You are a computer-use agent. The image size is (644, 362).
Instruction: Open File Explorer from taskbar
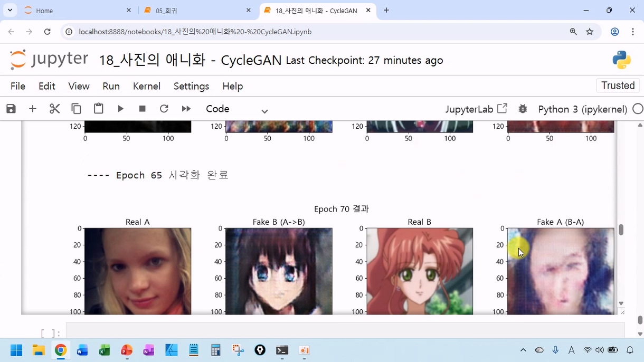[x=39, y=350]
